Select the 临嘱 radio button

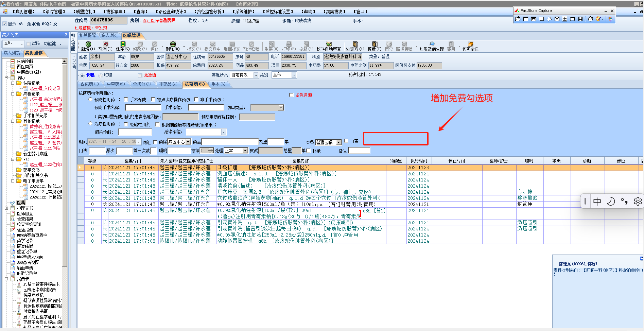click(100, 75)
